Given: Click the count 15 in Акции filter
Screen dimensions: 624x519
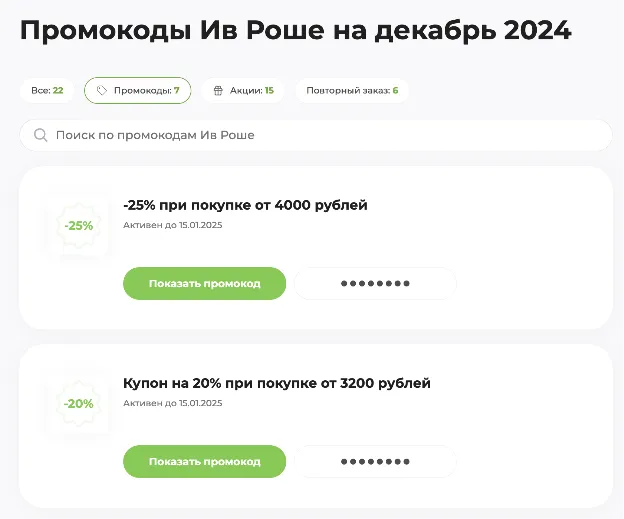Looking at the screenshot, I should pyautogui.click(x=269, y=91).
